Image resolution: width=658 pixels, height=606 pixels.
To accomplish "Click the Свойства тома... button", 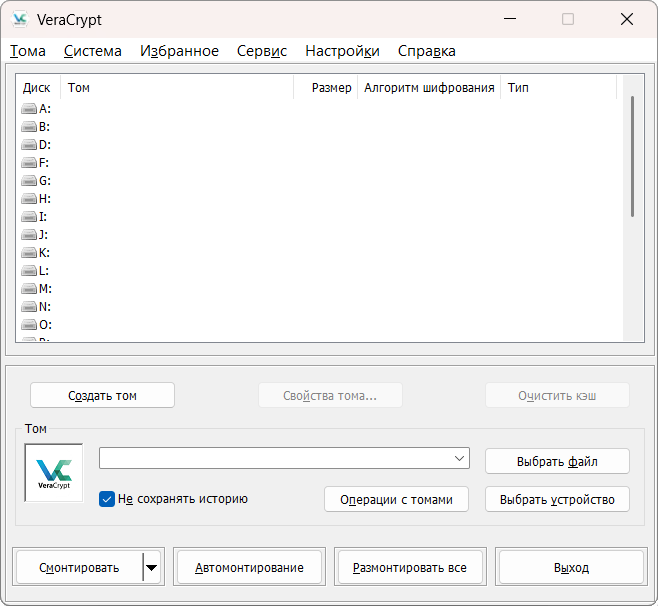I will 330,395.
